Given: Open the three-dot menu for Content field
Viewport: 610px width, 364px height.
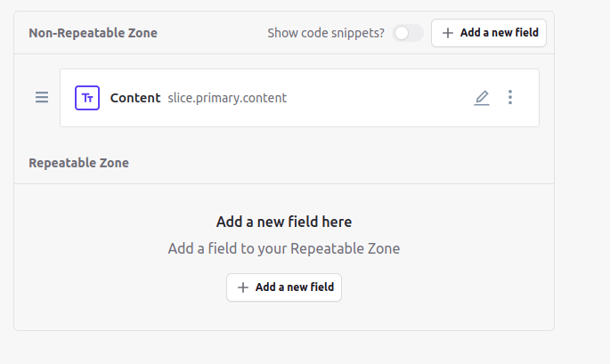Looking at the screenshot, I should click(510, 97).
